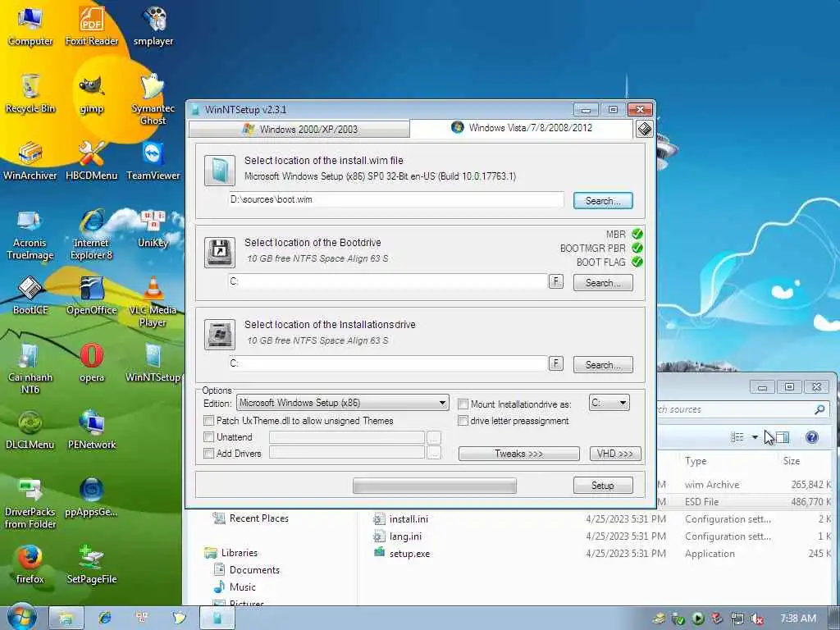This screenshot has height=630, width=840.
Task: Launch opera browser desktop icon
Action: [92, 363]
